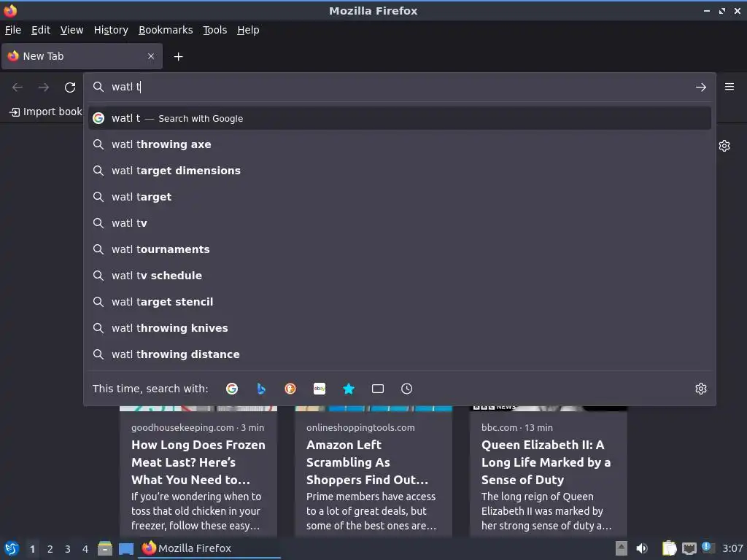Click Import bookmarks toolbar button
This screenshot has width=747, height=560.
46,112
